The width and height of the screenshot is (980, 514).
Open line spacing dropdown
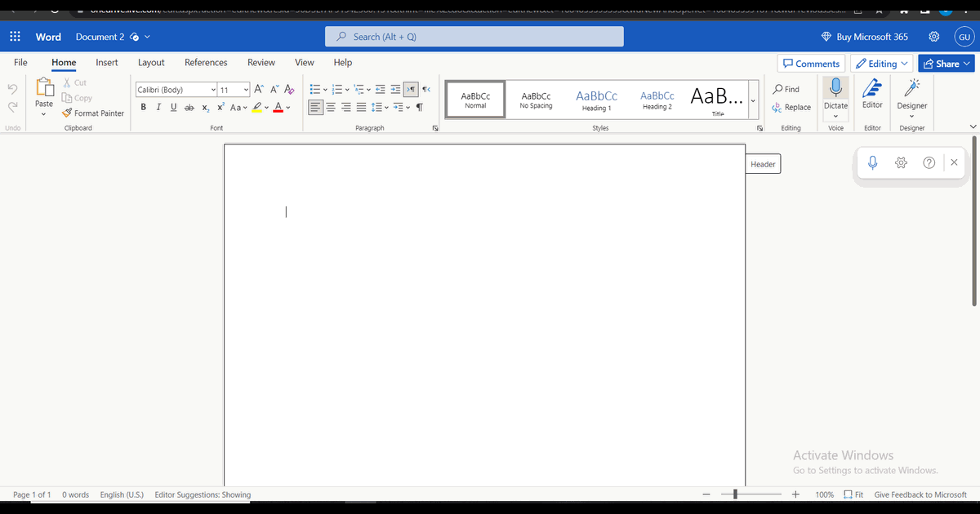pos(381,107)
